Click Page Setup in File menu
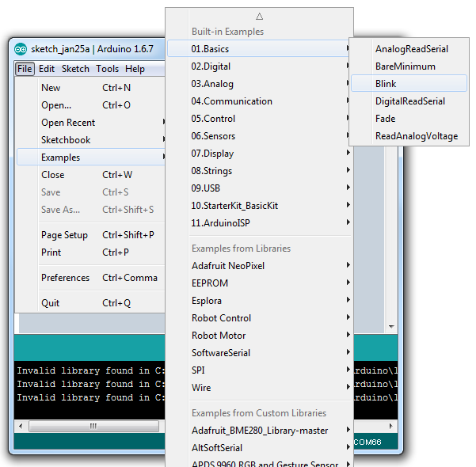Viewport: 476px width, 467px height. point(91,235)
